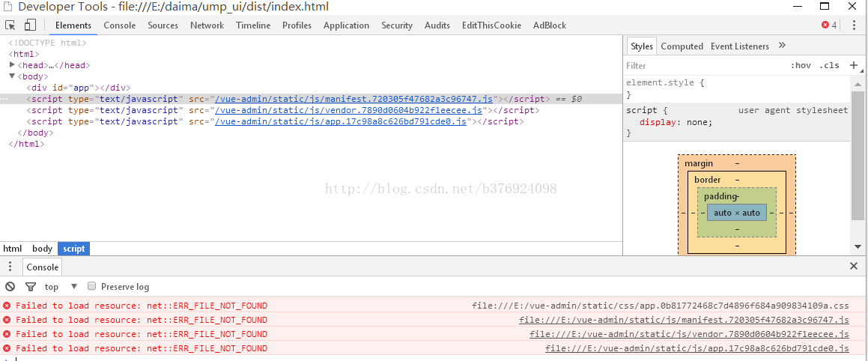Activate the inspect element picker icon

click(10, 25)
